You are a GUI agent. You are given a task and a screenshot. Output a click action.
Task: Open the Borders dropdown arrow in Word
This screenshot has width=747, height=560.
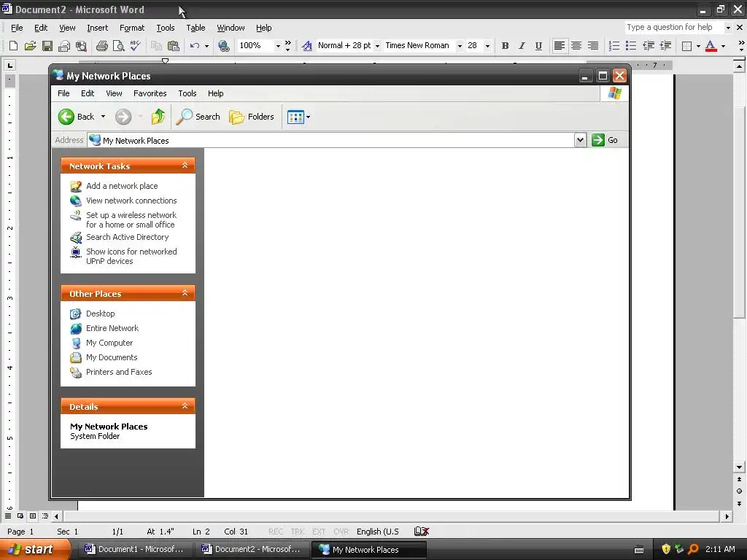(x=698, y=46)
